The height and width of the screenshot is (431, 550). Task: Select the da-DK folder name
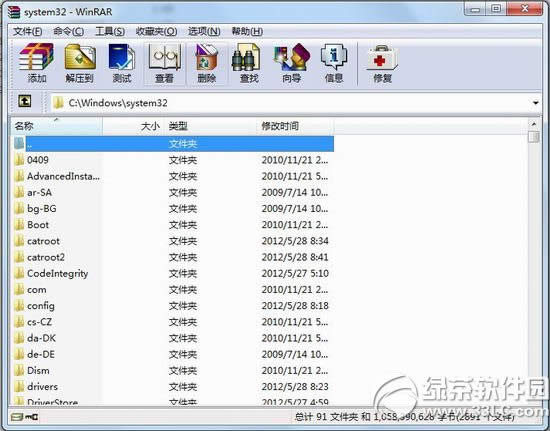41,338
